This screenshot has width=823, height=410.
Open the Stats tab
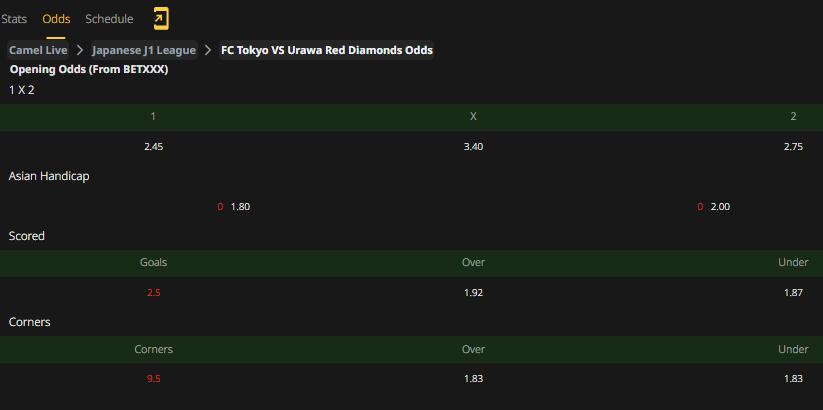click(14, 19)
